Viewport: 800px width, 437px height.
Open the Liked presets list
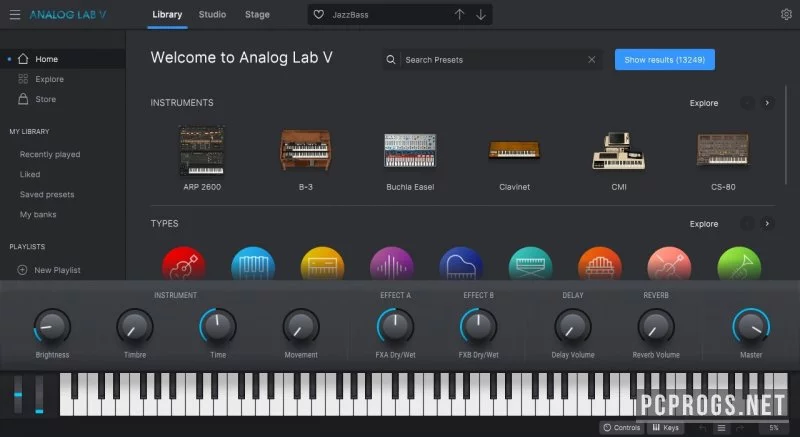(x=30, y=174)
